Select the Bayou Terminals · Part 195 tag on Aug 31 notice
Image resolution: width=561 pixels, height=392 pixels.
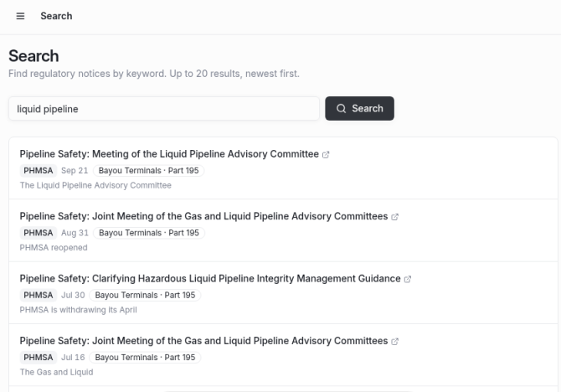tap(149, 233)
